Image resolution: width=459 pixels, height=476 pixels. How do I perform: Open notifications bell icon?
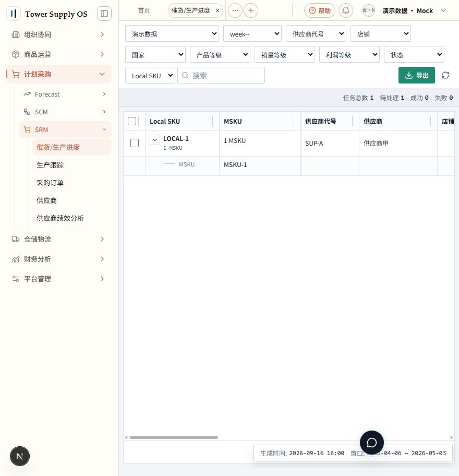pyautogui.click(x=345, y=10)
